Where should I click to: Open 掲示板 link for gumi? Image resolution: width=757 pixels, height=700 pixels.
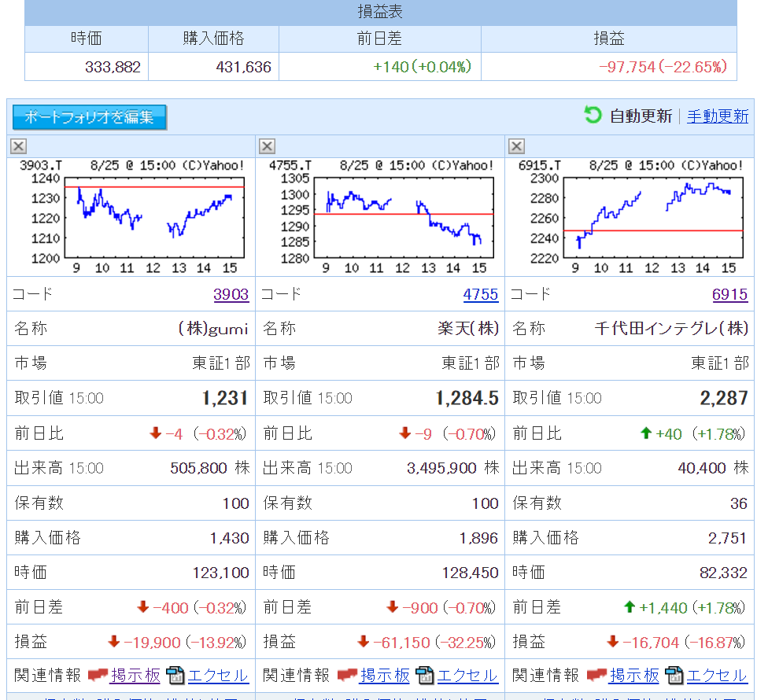coord(135,676)
